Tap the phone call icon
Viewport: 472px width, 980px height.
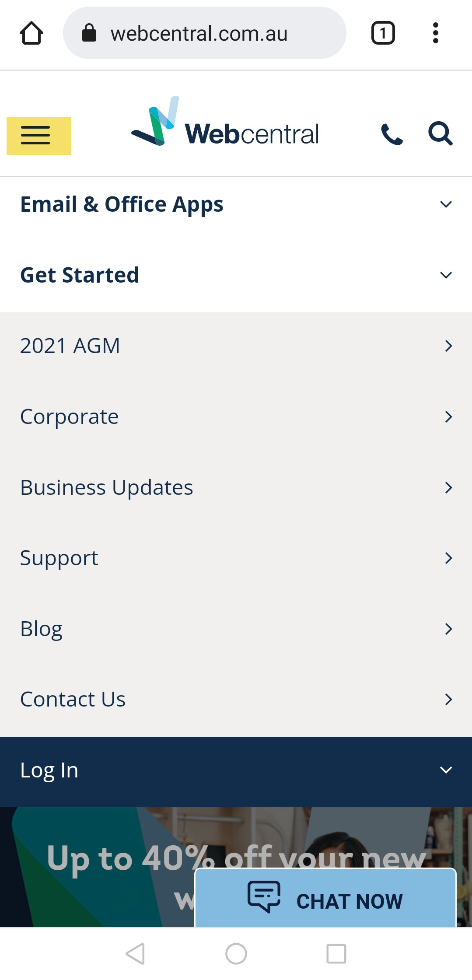pyautogui.click(x=392, y=134)
